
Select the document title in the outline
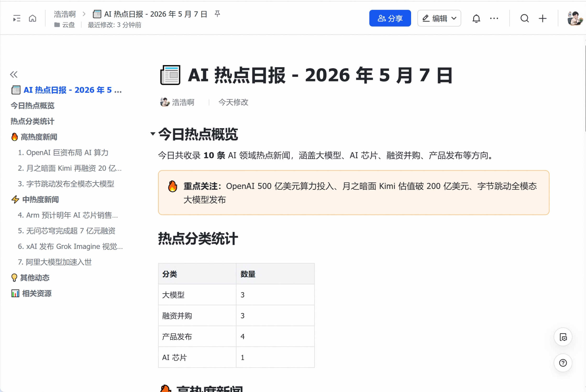(67, 90)
